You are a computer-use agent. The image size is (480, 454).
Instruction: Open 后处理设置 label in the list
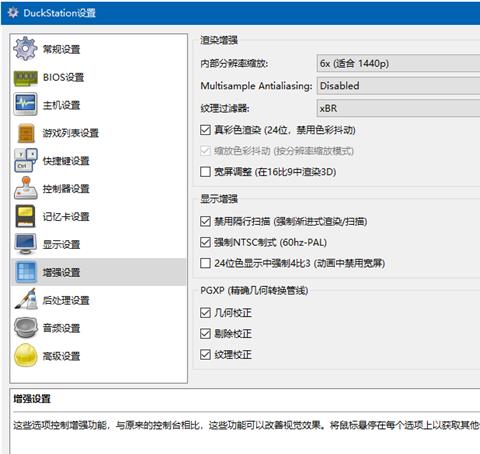point(66,300)
